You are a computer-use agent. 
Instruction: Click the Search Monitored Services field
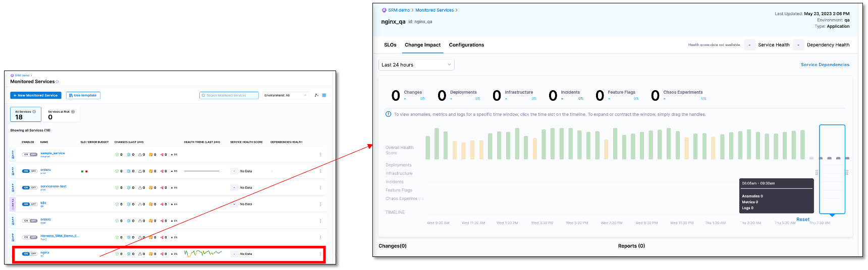click(x=229, y=95)
